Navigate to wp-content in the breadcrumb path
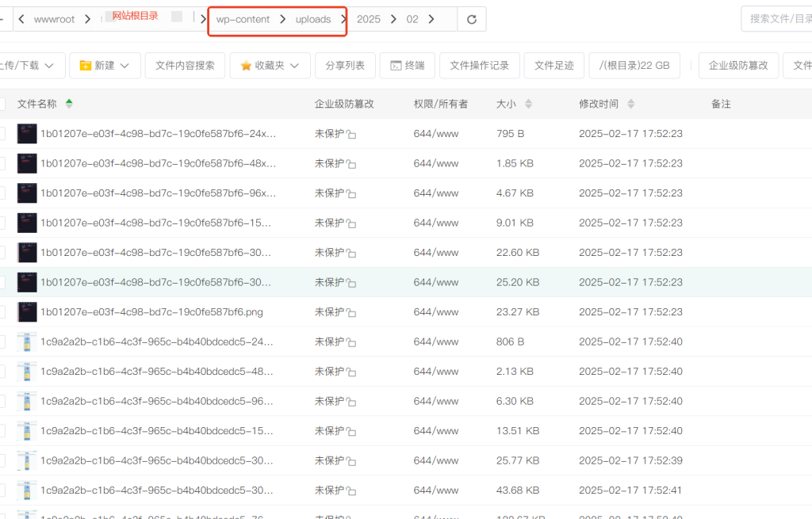812x519 pixels. click(x=243, y=19)
